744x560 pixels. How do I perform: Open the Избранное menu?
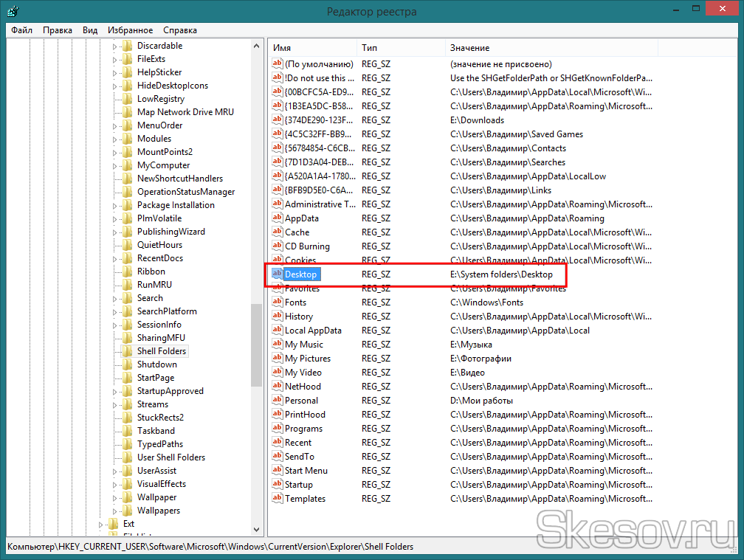[x=130, y=30]
